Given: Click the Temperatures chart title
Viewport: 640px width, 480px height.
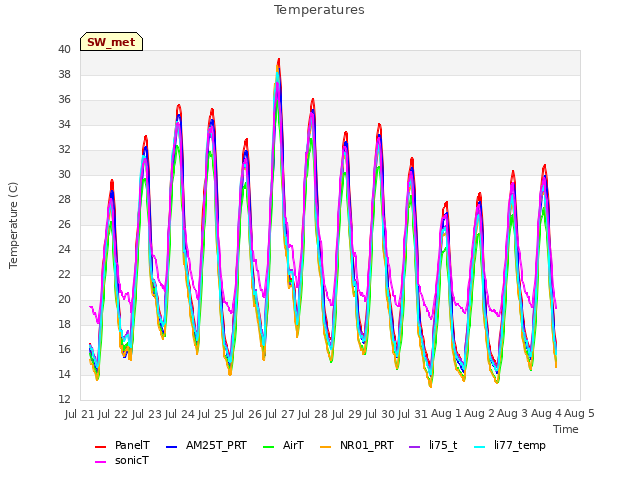Looking at the screenshot, I should [x=319, y=10].
